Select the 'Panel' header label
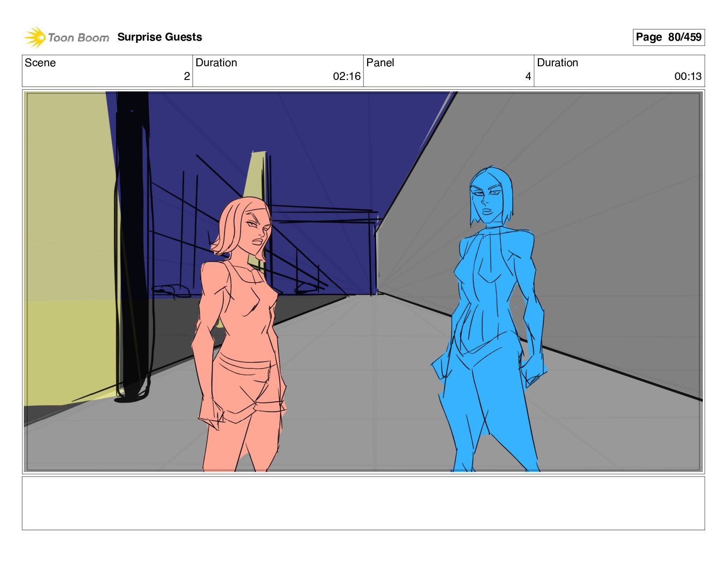Image resolution: width=728 pixels, height=563 pixels. point(380,63)
